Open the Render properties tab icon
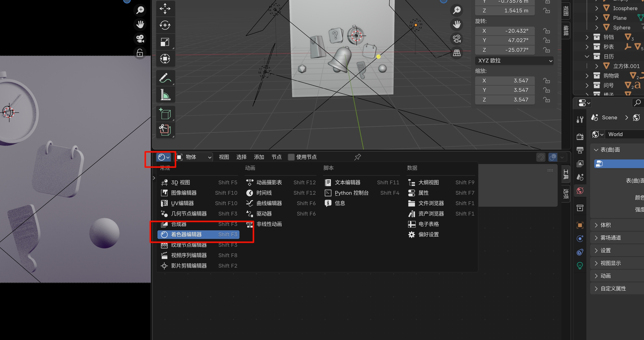The width and height of the screenshot is (644, 340). pos(580,137)
